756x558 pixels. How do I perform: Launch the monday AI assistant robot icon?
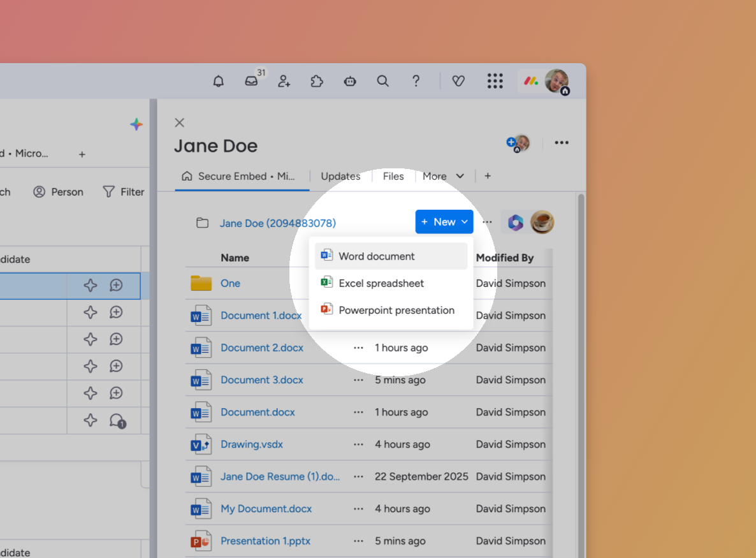[x=350, y=82]
